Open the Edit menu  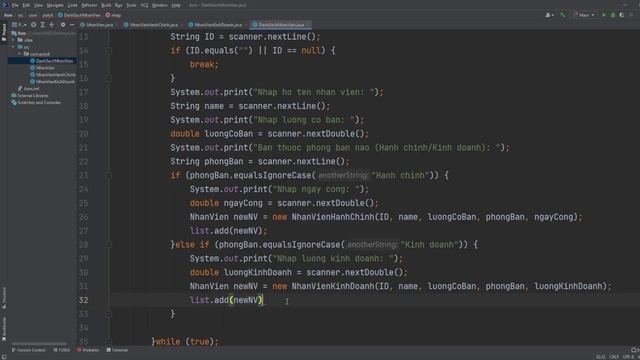tap(26, 5)
